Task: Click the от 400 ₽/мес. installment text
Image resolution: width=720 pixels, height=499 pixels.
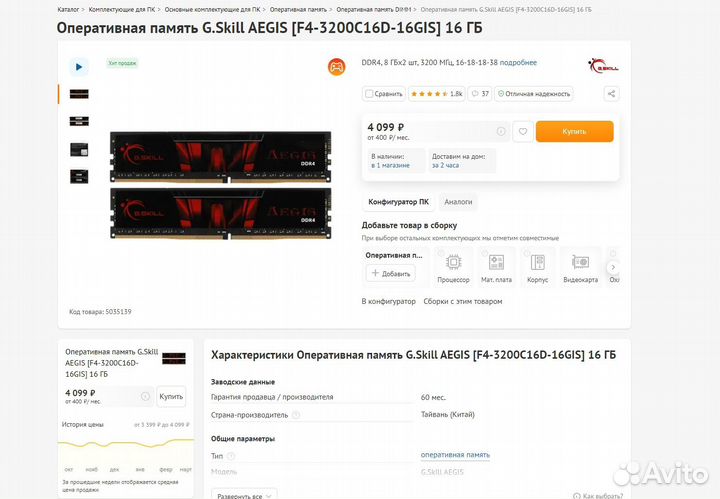Action: 388,137
